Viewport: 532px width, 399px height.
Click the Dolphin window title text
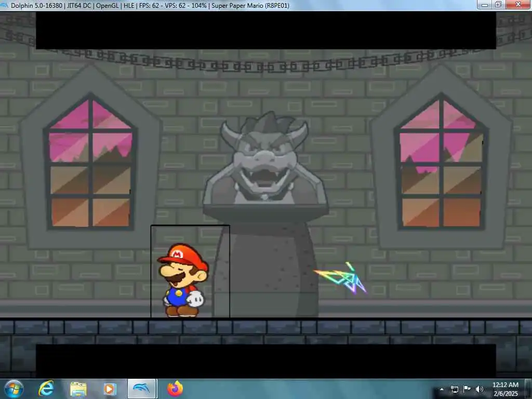[150, 5]
